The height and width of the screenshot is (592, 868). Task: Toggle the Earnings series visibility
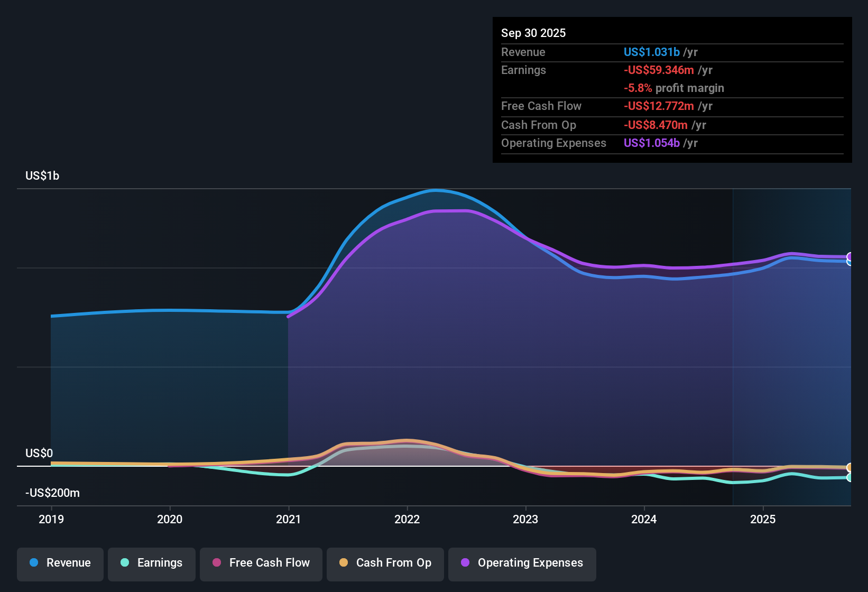coord(152,563)
